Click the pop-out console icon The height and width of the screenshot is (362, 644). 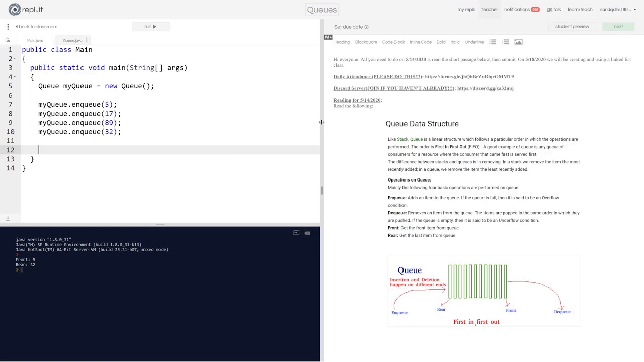pos(296,233)
